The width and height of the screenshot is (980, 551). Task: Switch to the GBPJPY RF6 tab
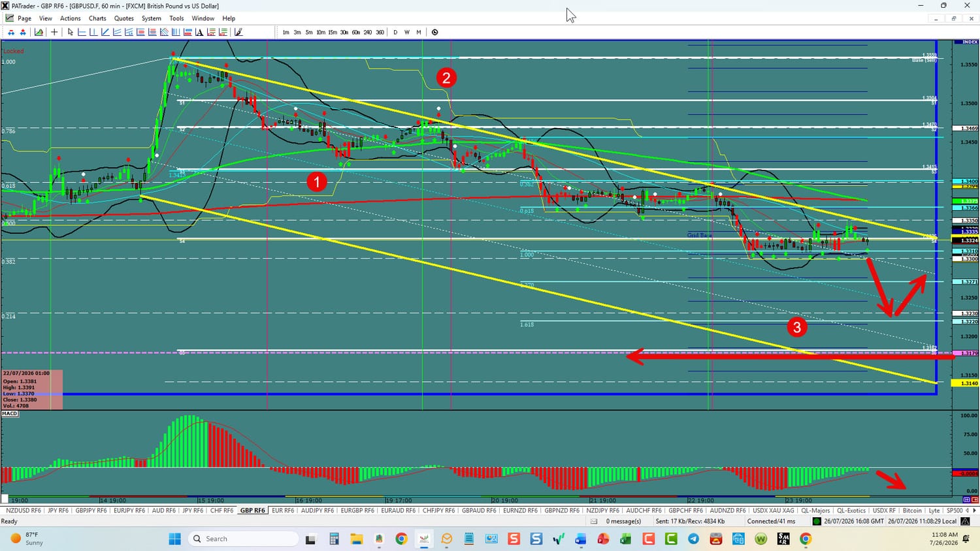[x=91, y=511]
